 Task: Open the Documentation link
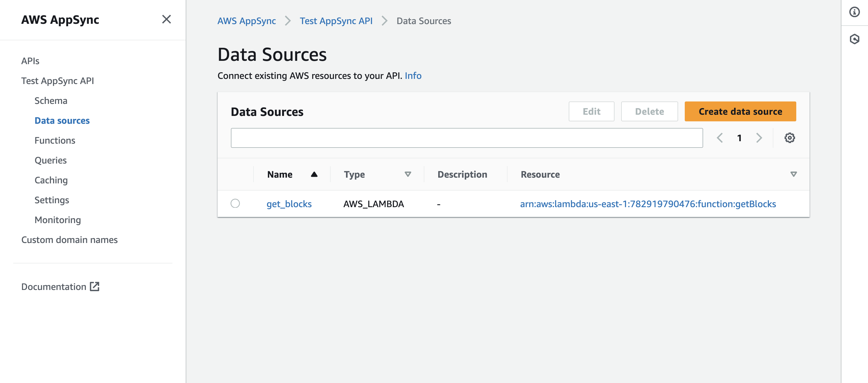(54, 286)
